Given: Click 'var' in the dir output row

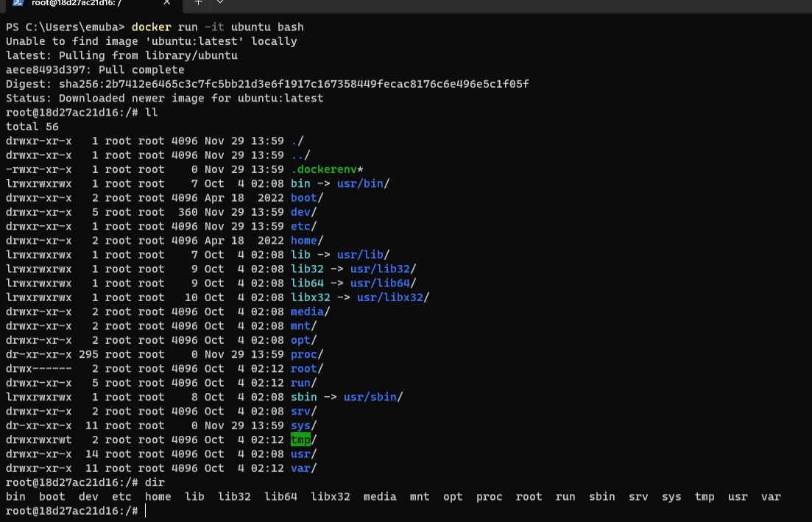Looking at the screenshot, I should [x=771, y=497].
